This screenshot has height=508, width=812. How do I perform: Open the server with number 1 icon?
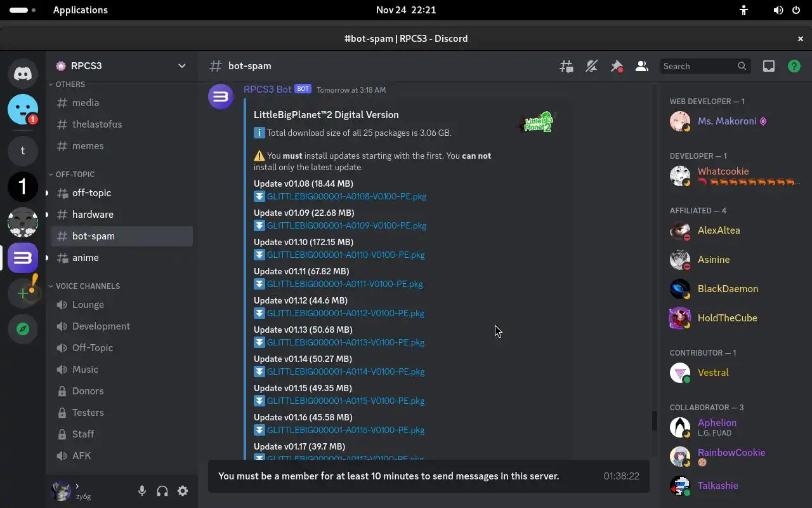click(x=23, y=187)
